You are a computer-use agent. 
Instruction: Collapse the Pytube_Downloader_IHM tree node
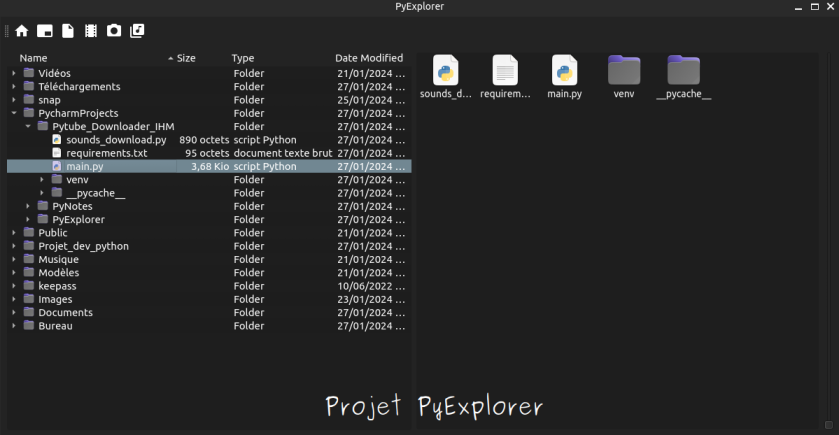28,127
